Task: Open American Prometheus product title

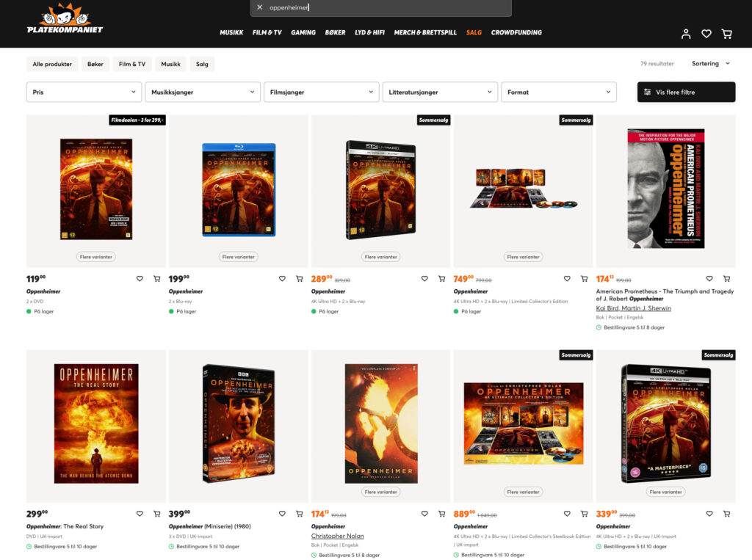Action: click(665, 295)
